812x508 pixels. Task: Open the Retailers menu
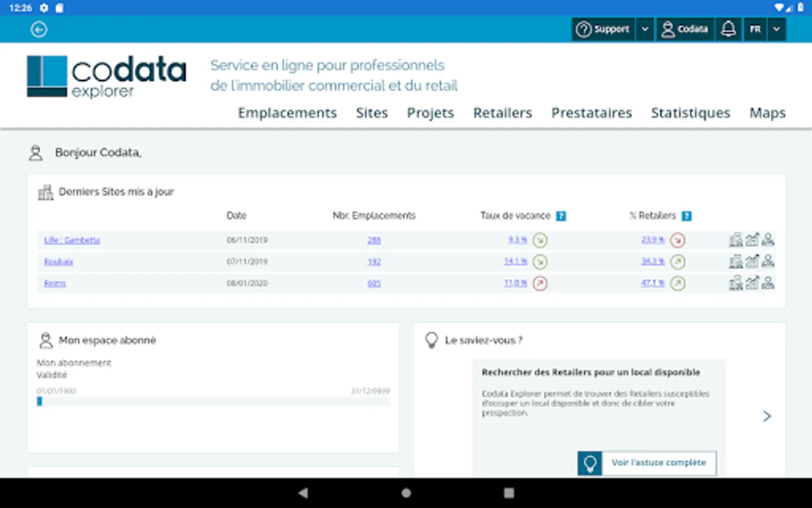click(x=502, y=113)
